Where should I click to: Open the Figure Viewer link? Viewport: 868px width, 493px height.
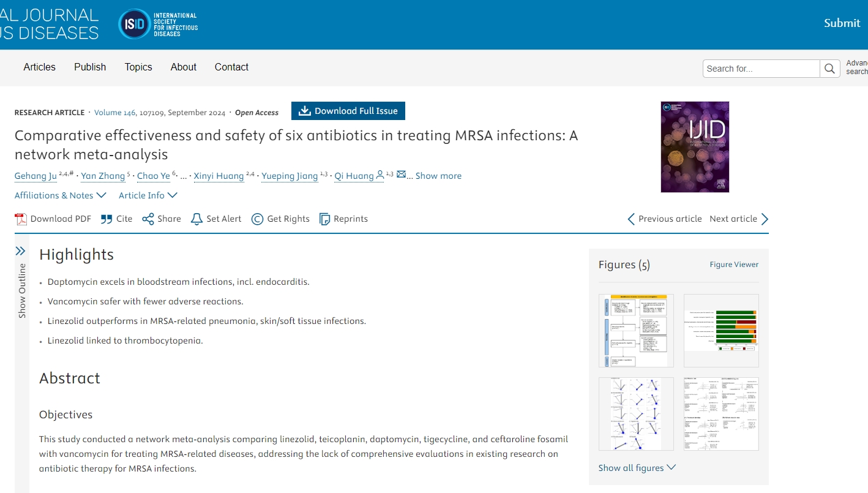click(x=734, y=265)
